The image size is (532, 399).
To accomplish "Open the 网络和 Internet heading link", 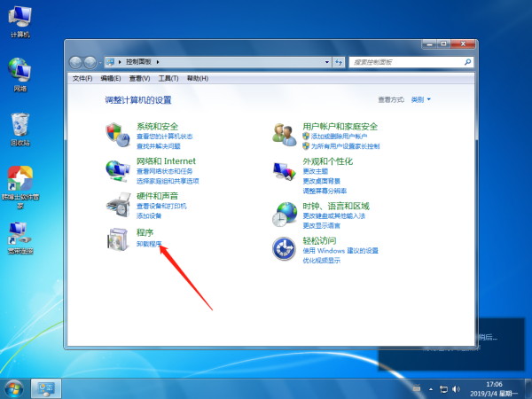I will pos(166,161).
